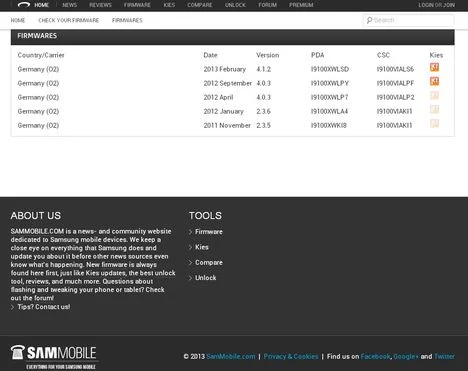Click Country/Carrier column header
The height and width of the screenshot is (371, 468).
tap(41, 55)
